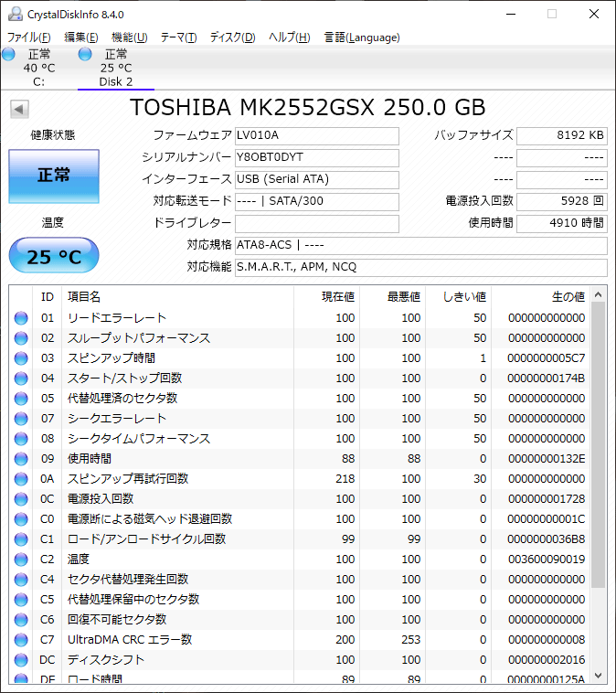The image size is (616, 693).
Task: Click the power on count 5928 回
Action: click(x=562, y=201)
